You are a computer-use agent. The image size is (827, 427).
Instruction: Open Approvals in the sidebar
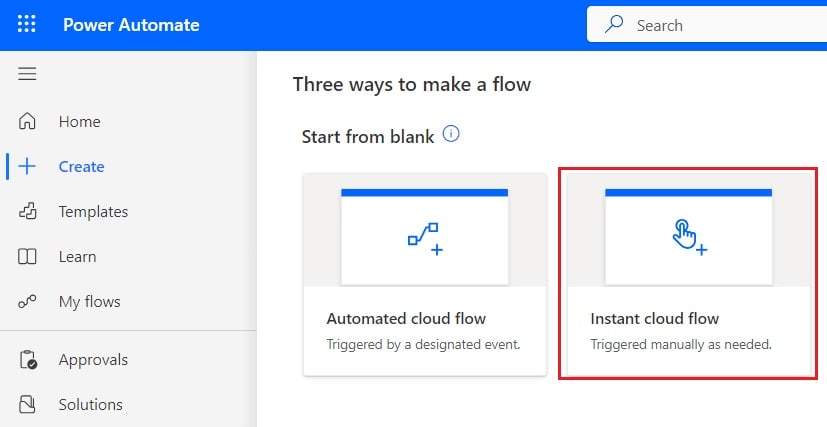pos(93,360)
